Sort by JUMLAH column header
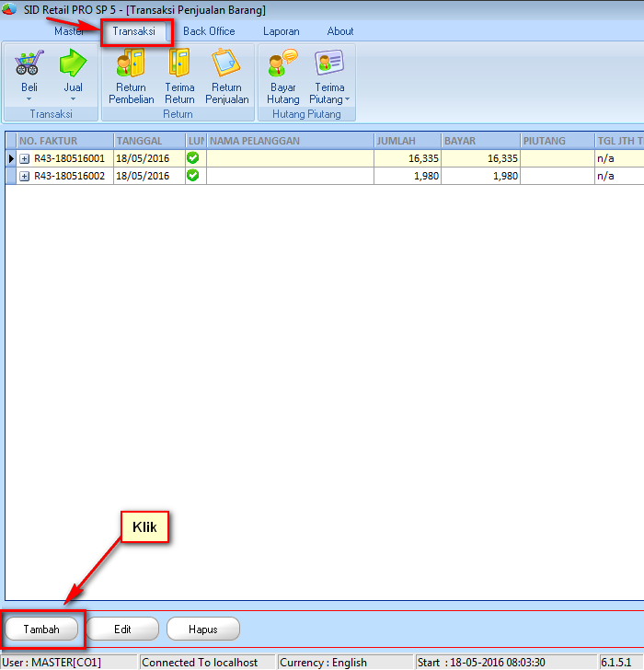Viewport: 644px width, 670px height. (408, 141)
